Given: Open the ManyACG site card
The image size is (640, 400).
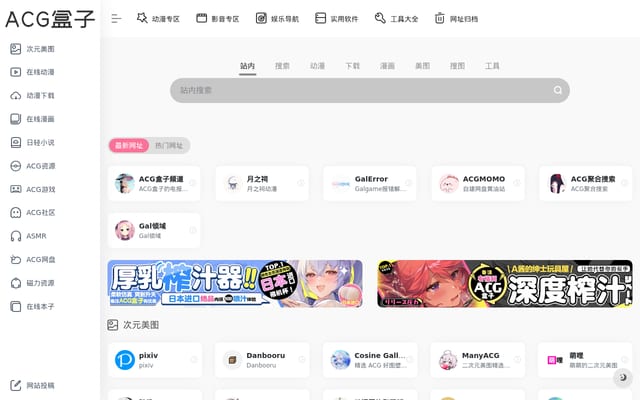Looking at the screenshot, I should (478, 360).
